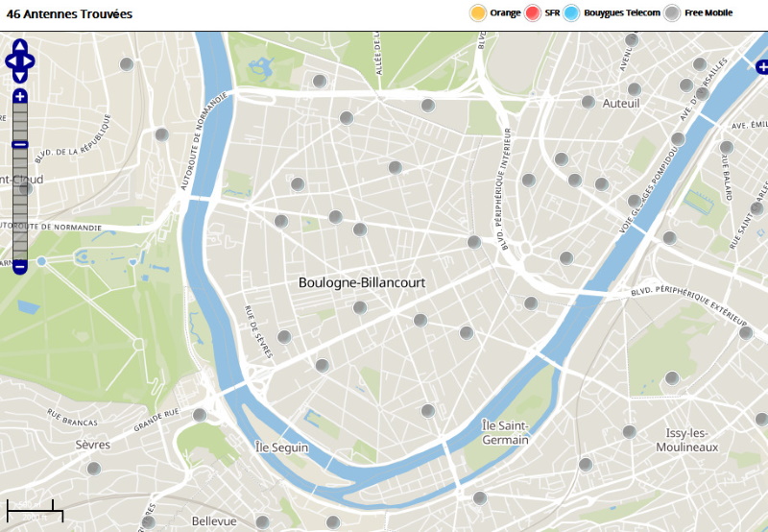Click the antenna marker beside Auteuil label

click(x=588, y=102)
